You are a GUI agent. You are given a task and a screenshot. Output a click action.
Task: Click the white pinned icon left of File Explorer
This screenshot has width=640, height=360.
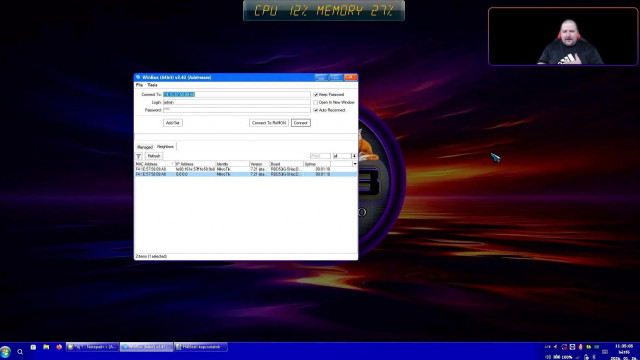pyautogui.click(x=33, y=347)
